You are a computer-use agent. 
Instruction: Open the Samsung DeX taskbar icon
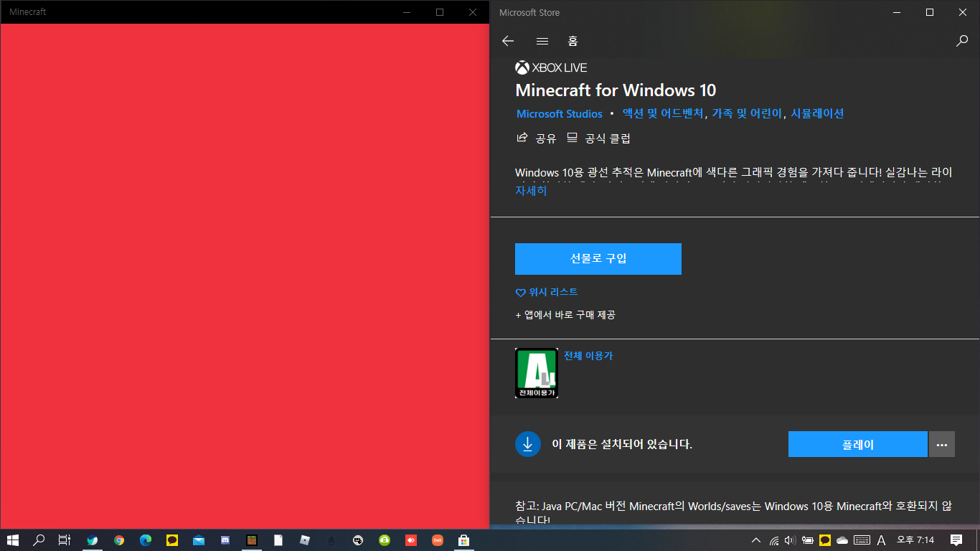coord(438,540)
